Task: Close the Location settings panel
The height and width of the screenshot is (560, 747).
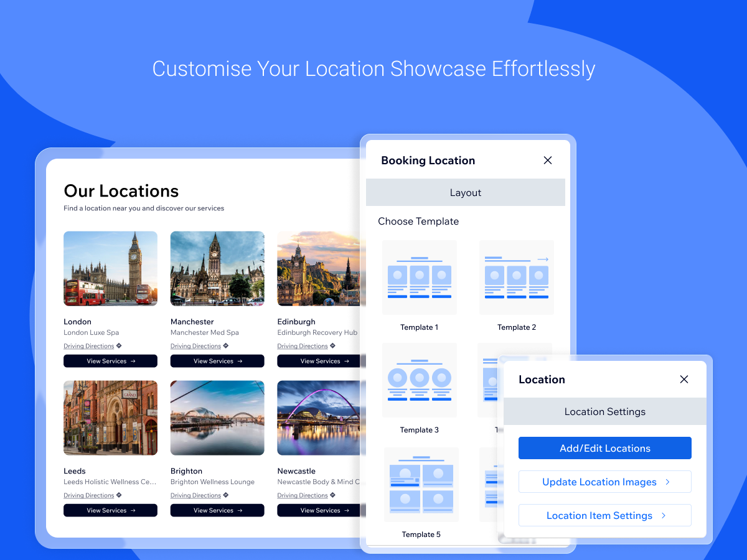Action: coord(684,380)
